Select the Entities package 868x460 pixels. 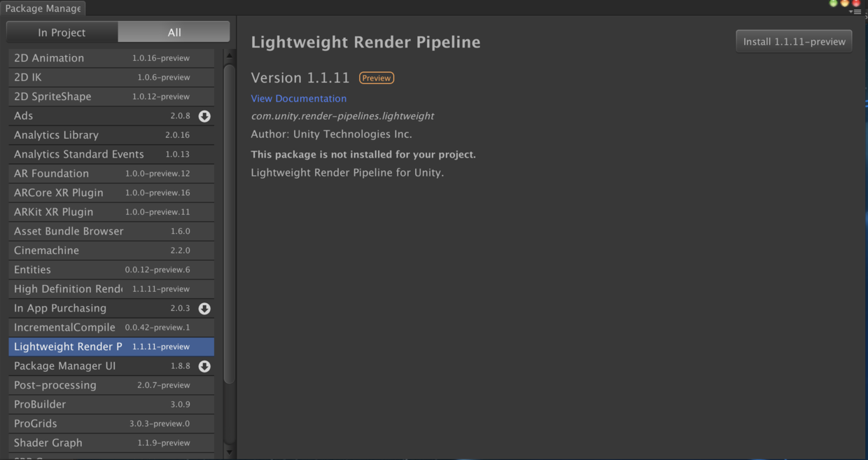pos(111,270)
